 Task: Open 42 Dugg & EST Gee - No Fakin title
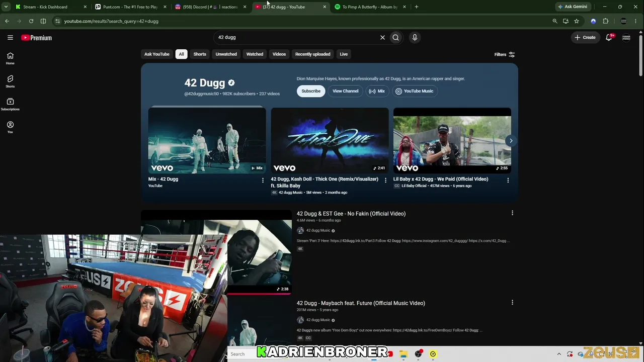point(351,214)
